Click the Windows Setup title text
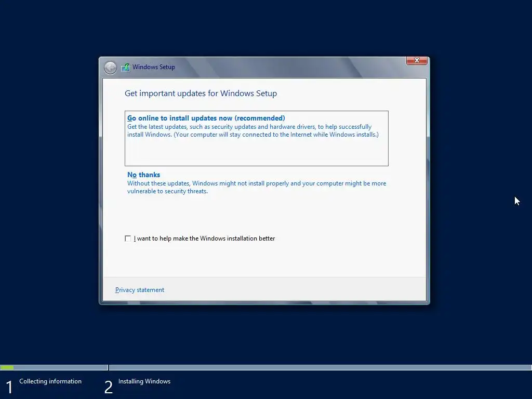The height and width of the screenshot is (399, 532). pos(154,67)
